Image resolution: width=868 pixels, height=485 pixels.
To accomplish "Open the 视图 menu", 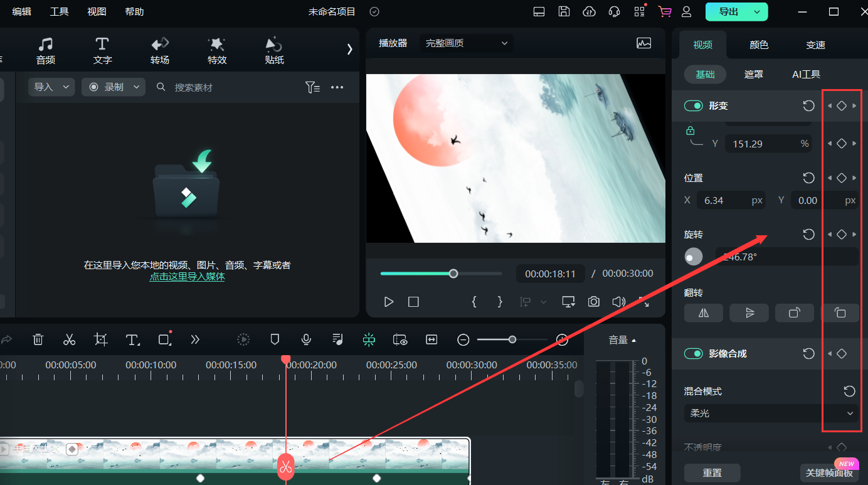I will pyautogui.click(x=97, y=11).
